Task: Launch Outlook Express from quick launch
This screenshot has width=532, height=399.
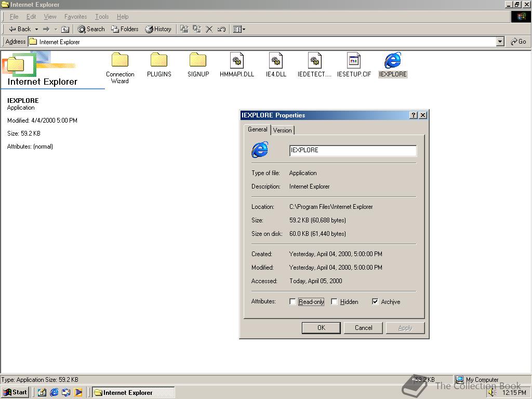Action: (x=66, y=393)
